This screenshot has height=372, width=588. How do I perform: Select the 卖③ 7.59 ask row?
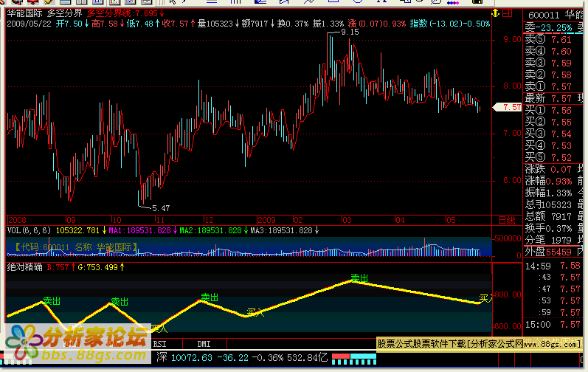[x=548, y=63]
